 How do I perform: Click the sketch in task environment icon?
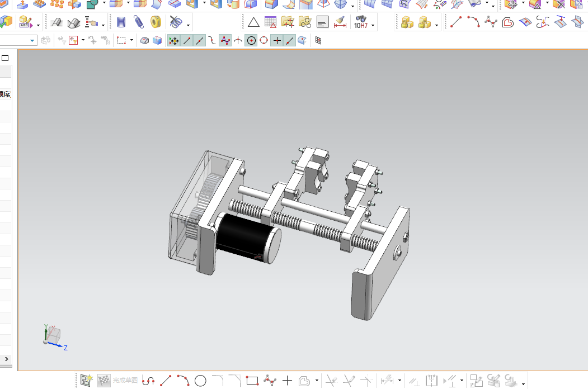[86, 381]
